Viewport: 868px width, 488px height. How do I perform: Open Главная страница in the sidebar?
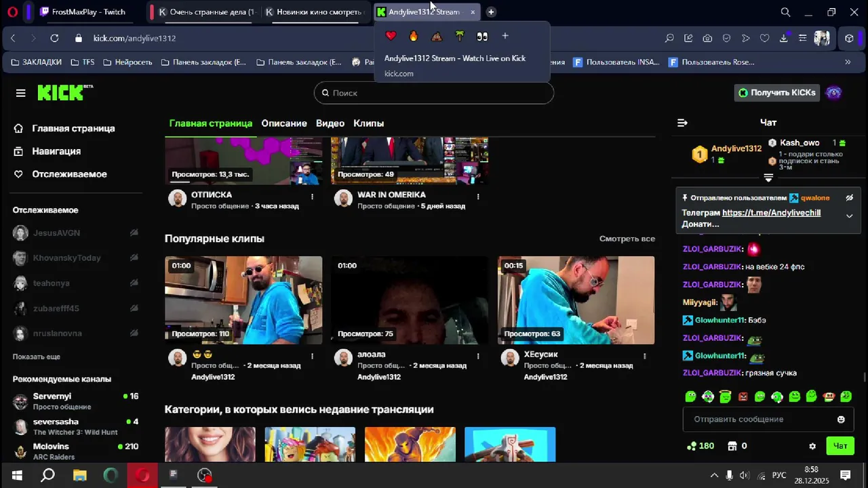coord(73,128)
